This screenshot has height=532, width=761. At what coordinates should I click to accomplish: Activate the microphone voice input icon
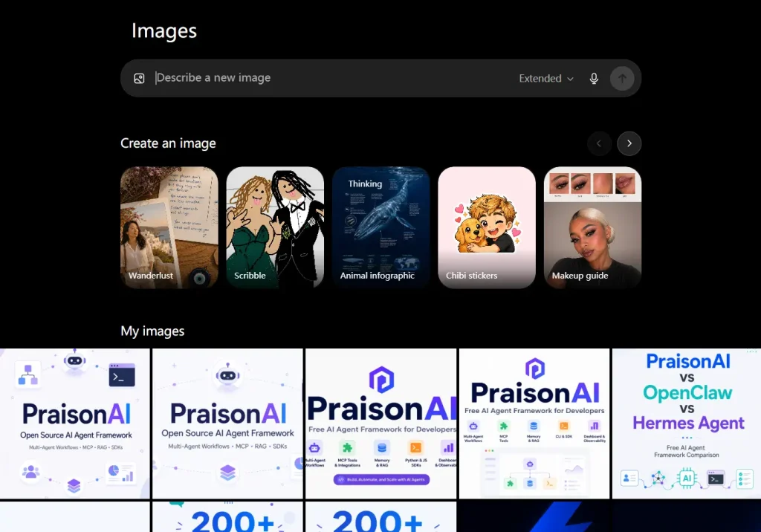click(x=594, y=78)
